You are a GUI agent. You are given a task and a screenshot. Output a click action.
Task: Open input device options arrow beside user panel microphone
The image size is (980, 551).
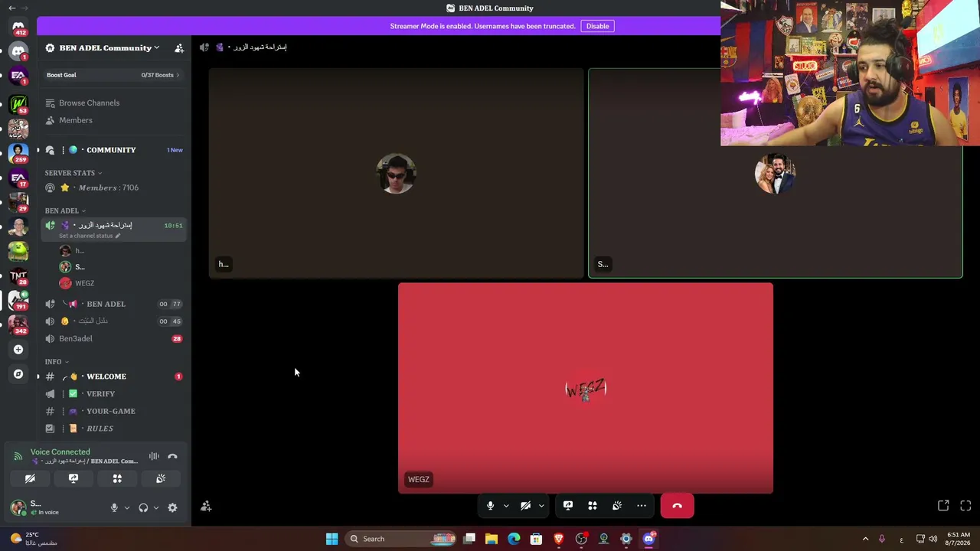[x=127, y=507]
